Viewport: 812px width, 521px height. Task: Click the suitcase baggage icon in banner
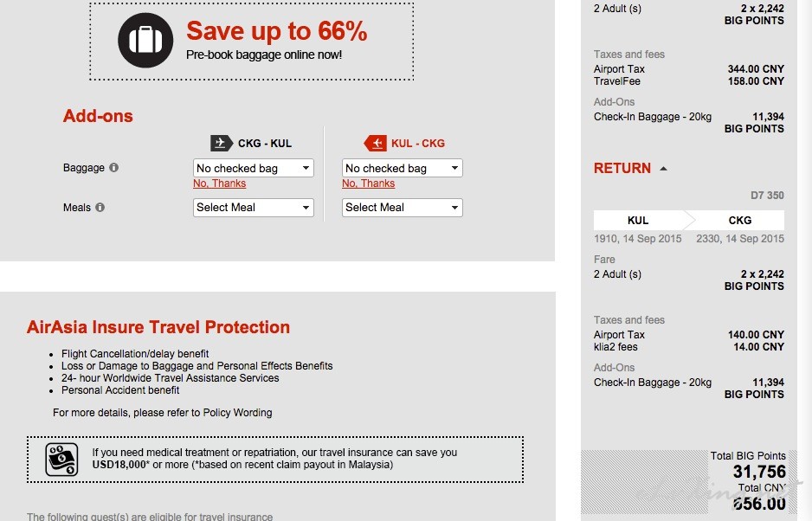click(x=145, y=41)
